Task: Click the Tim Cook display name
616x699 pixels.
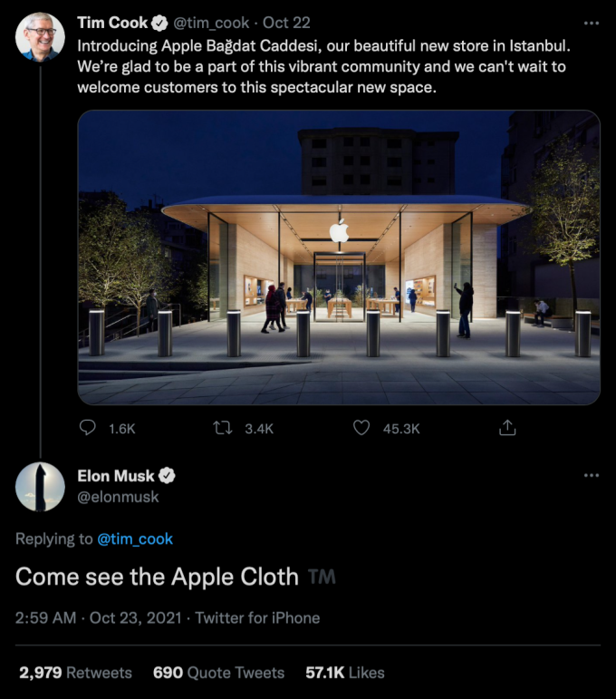Action: coord(111,22)
